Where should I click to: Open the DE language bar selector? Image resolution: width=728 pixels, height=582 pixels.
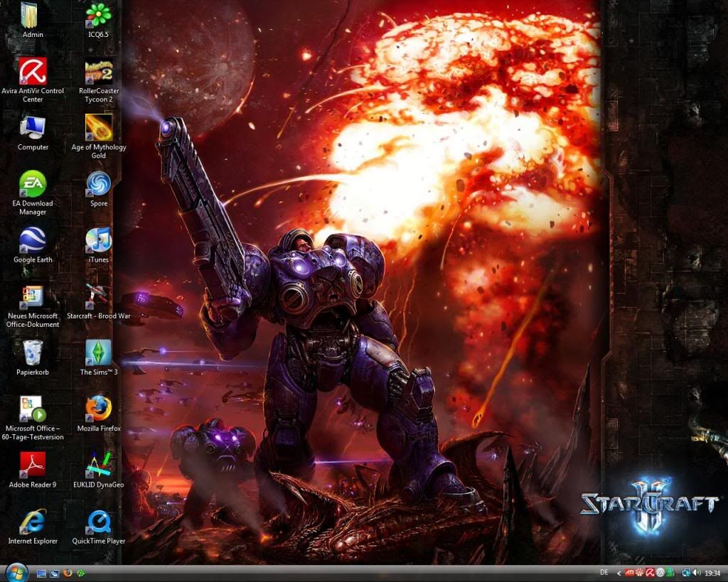[604, 573]
